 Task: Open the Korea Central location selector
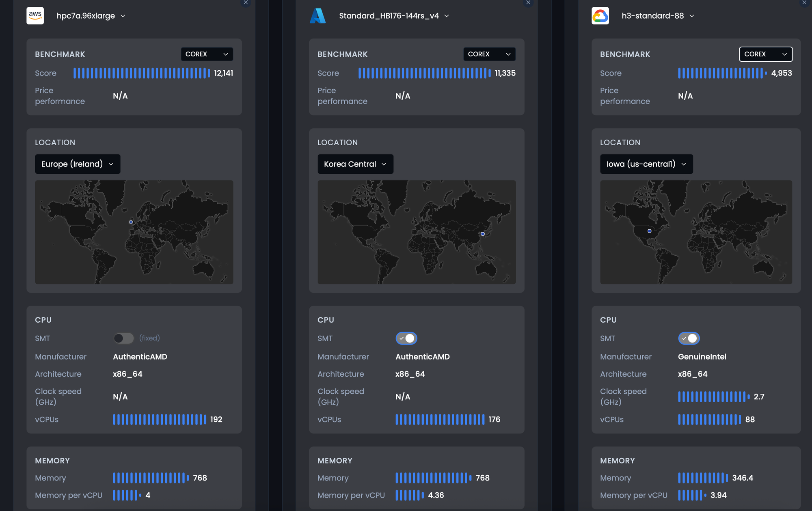(x=355, y=164)
